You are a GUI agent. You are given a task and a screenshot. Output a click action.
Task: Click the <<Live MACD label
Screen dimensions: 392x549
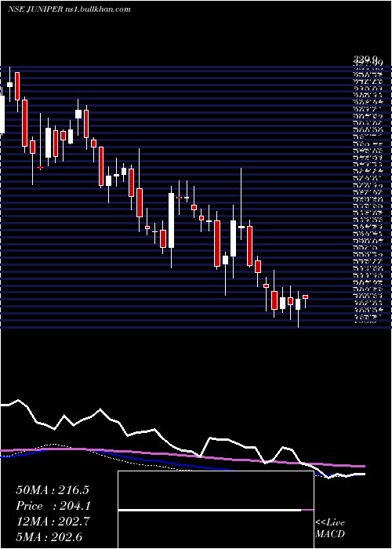point(330,529)
